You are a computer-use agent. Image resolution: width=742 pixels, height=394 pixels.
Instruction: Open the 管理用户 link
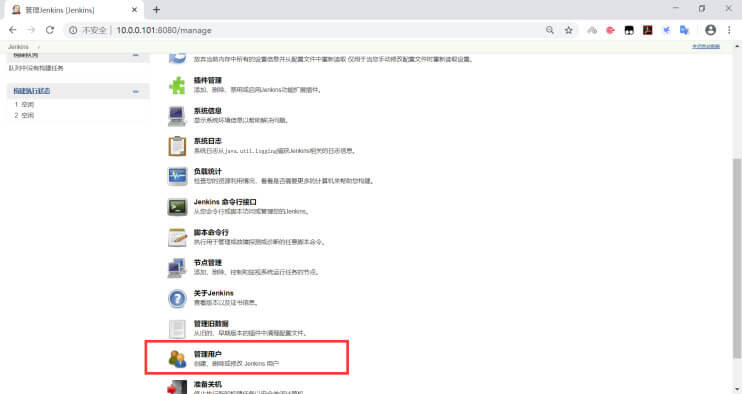pos(208,354)
